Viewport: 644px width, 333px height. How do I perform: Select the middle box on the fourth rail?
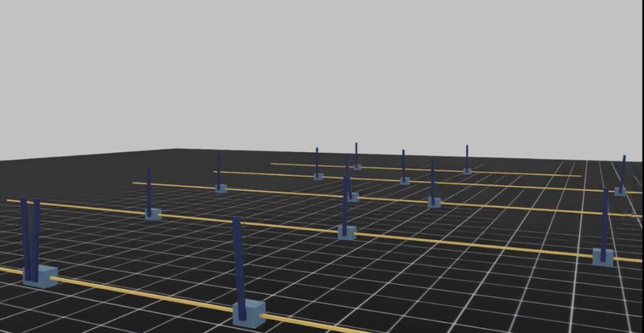point(404,181)
